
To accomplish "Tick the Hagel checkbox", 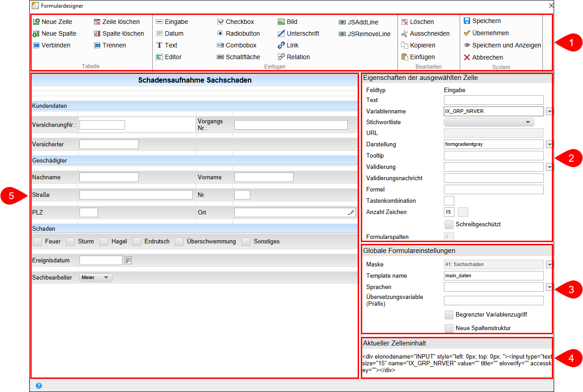I will click(104, 242).
